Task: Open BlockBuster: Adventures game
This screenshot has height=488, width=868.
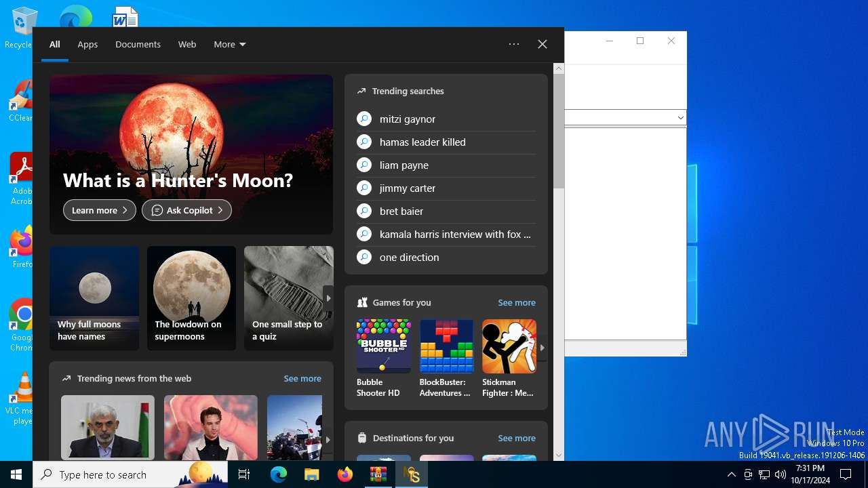Action: coord(446,359)
